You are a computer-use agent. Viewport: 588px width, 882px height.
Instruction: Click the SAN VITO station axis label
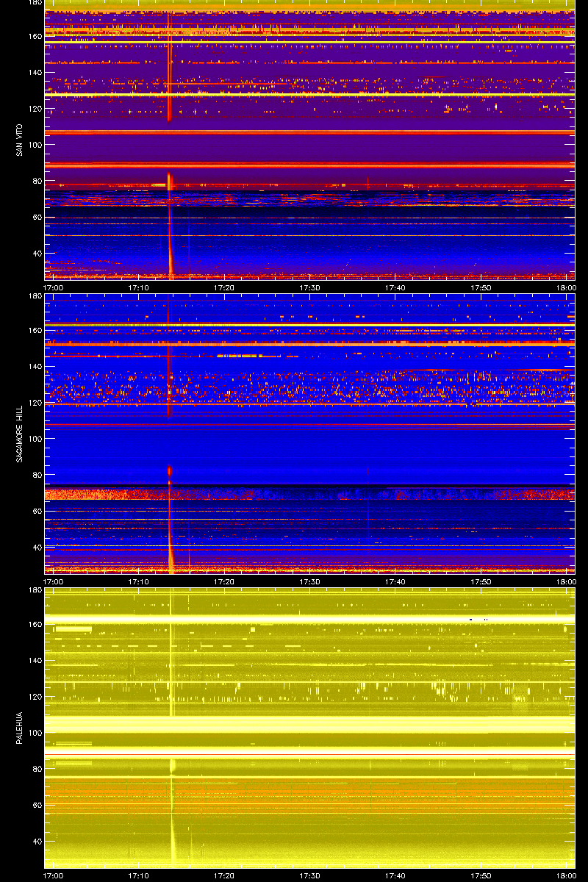tap(18, 140)
